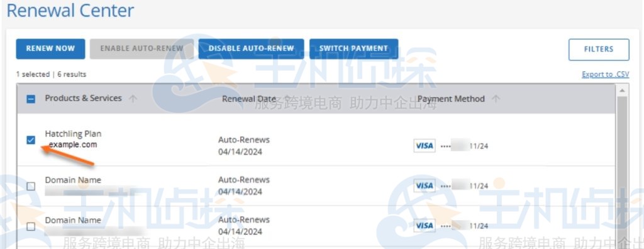644x249 pixels.
Task: Click the scrollbar up arrow
Action: tap(622, 90)
